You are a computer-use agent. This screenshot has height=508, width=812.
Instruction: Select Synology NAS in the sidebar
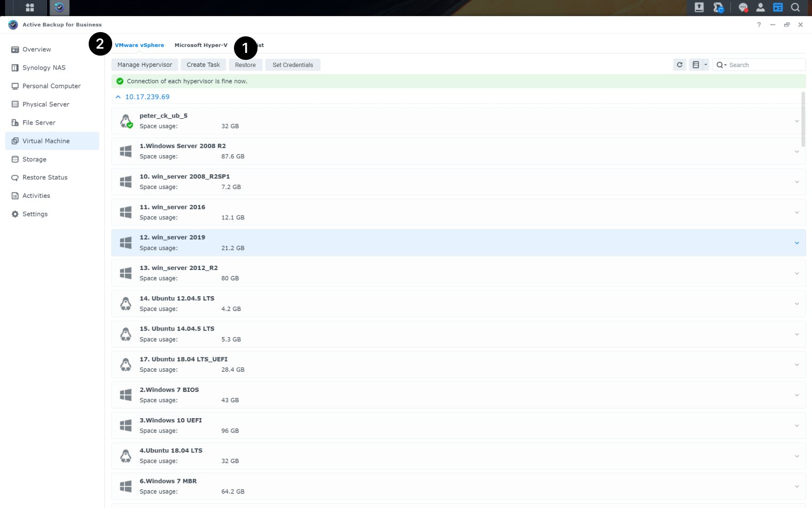[x=44, y=67]
